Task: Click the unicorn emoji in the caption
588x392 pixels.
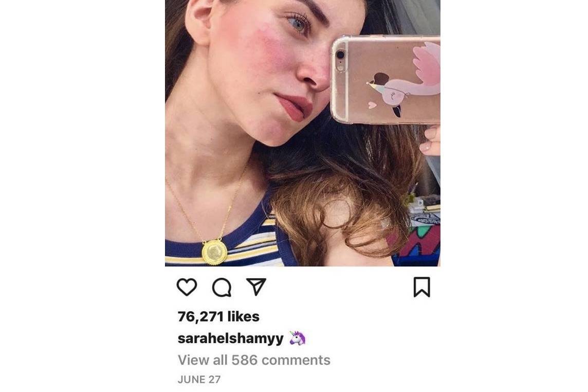Action: click(298, 338)
